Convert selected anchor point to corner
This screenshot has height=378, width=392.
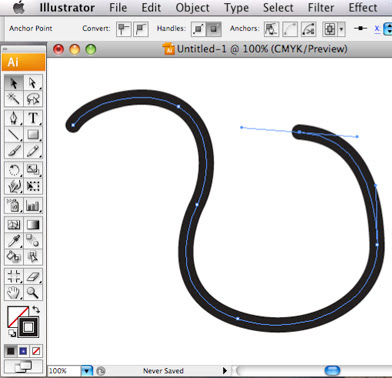(x=124, y=29)
